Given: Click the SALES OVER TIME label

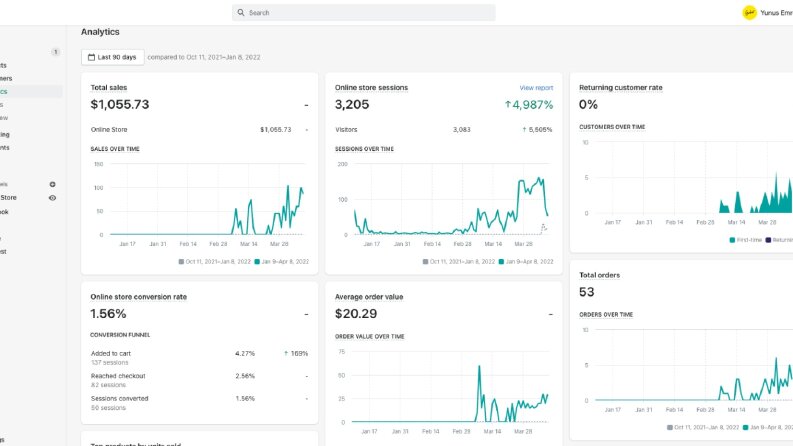Looking at the screenshot, I should click(x=115, y=149).
